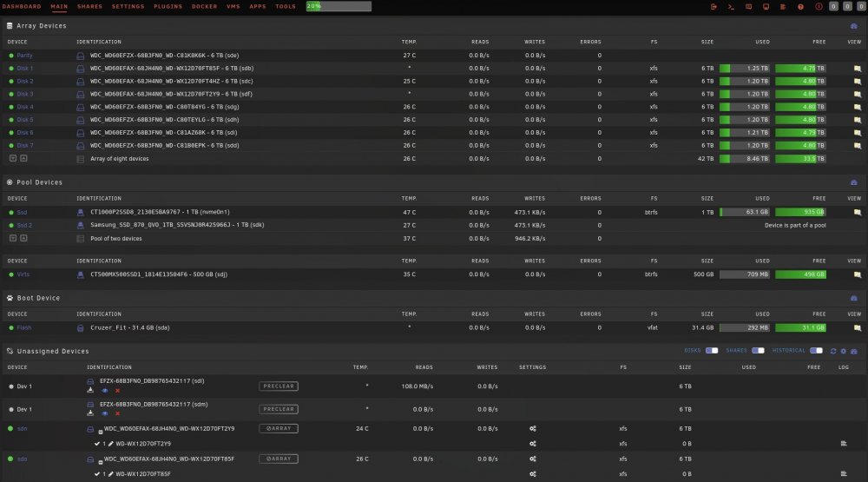Expand array rows plus button under Disk 7
Image resolution: width=868 pixels, height=482 pixels.
tap(23, 158)
